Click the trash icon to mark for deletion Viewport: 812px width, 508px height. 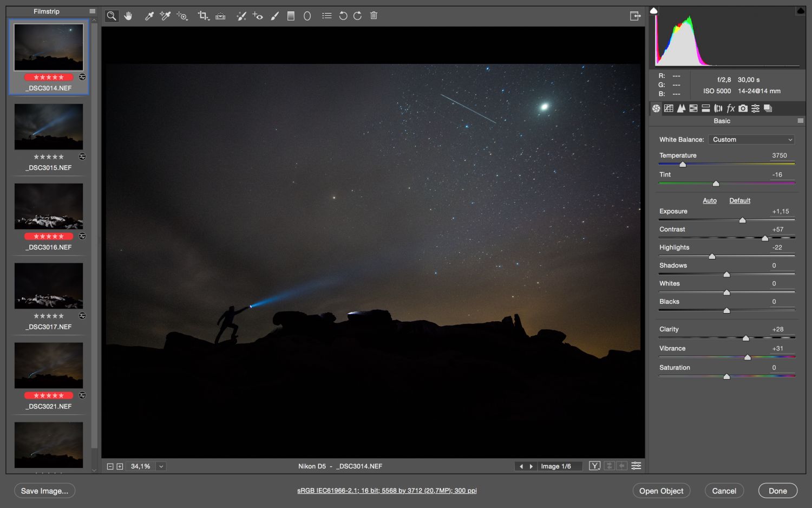click(374, 16)
